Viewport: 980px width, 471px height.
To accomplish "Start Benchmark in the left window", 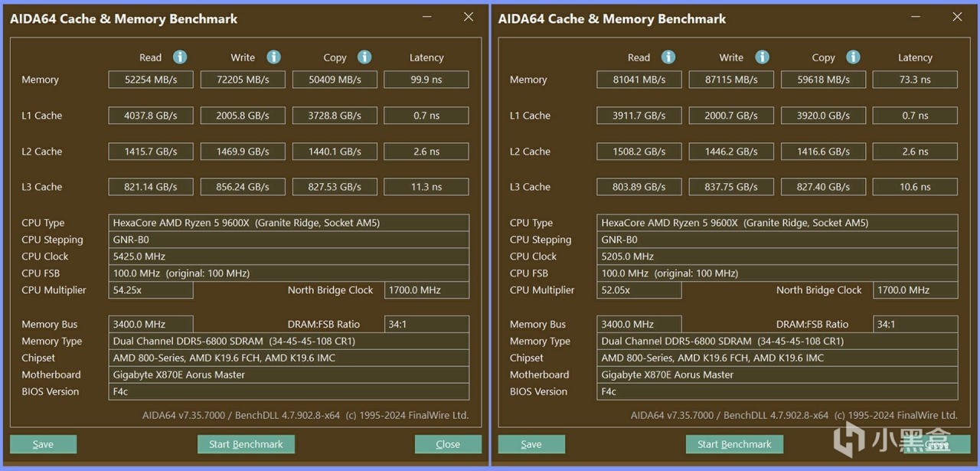I will tap(246, 444).
